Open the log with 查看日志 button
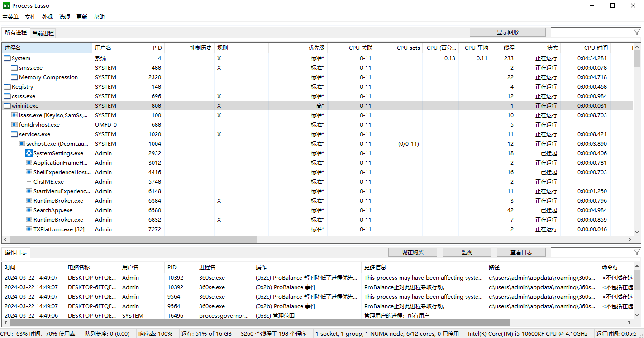 coord(521,252)
